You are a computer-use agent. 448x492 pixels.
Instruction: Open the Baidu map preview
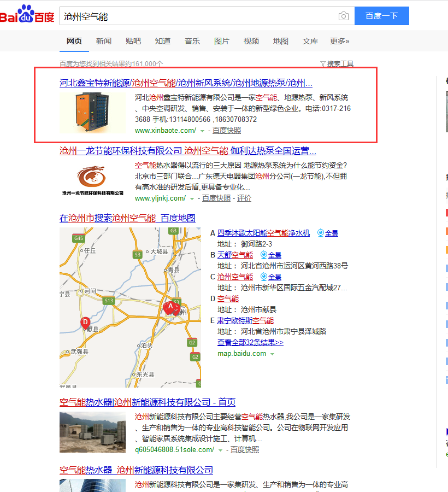pos(130,307)
